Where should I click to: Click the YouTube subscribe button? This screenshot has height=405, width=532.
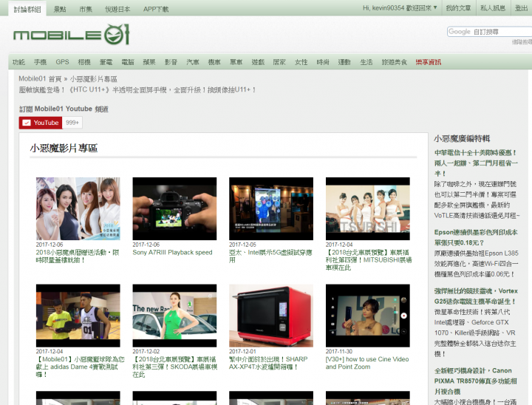(x=41, y=123)
